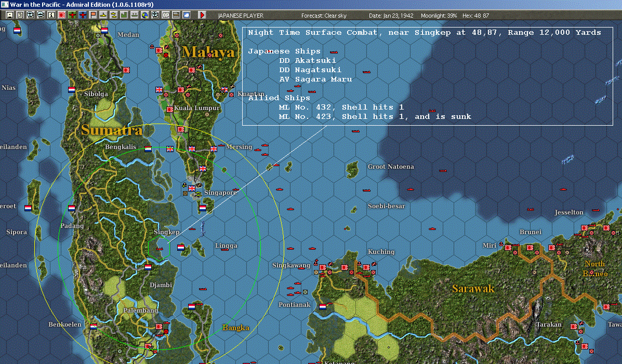Click the OP toolbar button
Image resolution: width=622 pixels, height=364 pixels.
pyautogui.click(x=165, y=15)
